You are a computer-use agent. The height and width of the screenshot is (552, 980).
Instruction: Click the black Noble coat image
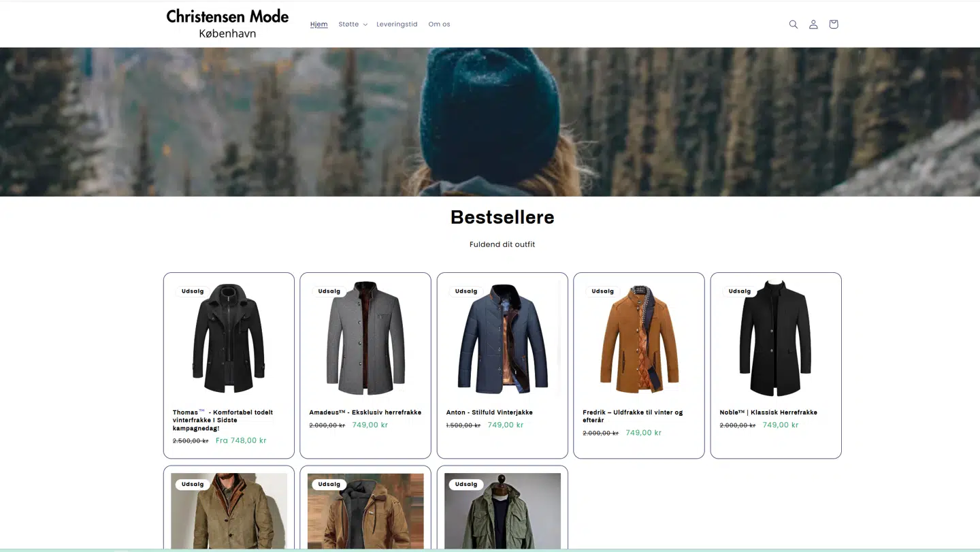776,338
